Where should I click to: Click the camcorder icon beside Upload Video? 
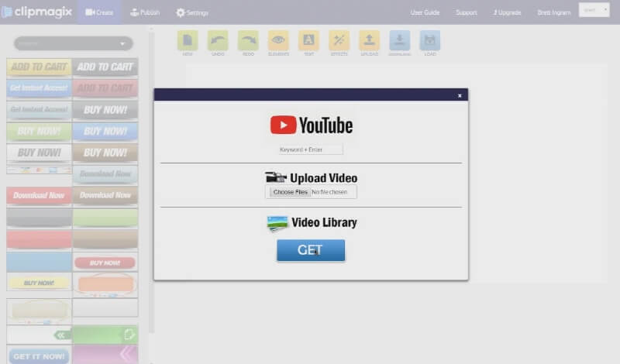(x=276, y=177)
